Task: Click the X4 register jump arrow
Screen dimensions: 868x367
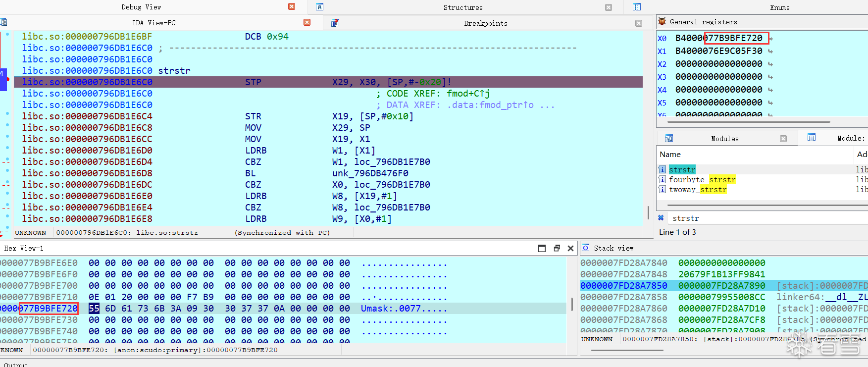Action: tap(770, 90)
